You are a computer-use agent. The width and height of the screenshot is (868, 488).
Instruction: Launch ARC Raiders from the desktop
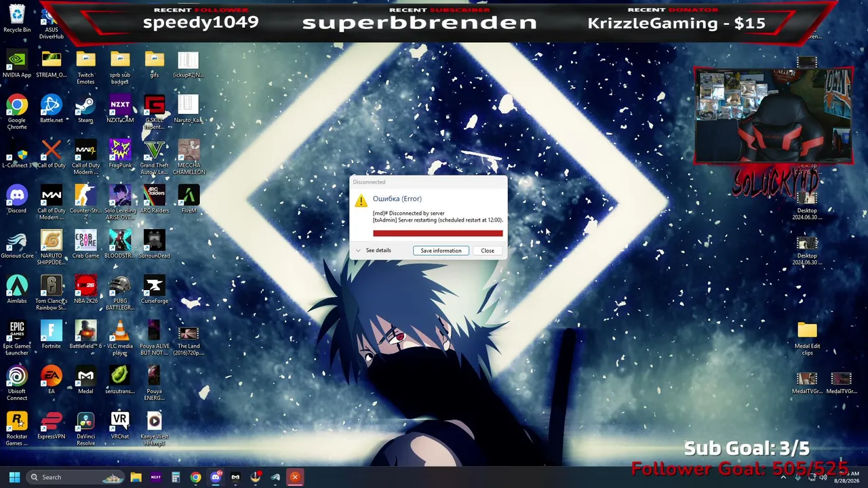[154, 201]
